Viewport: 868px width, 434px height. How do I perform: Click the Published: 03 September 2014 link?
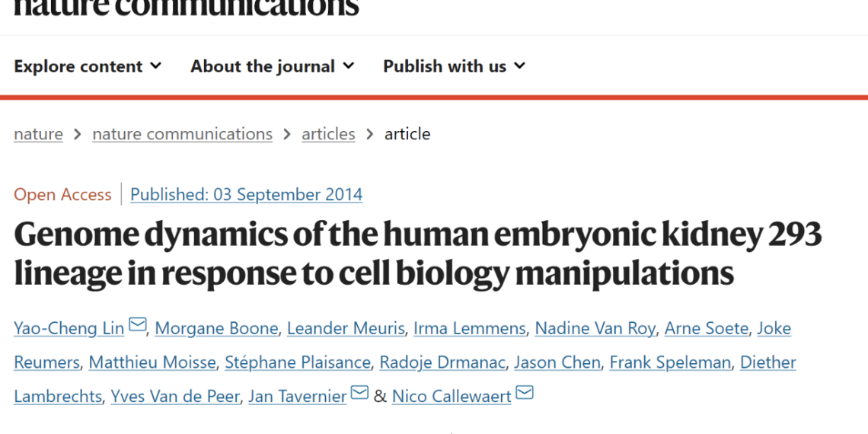pyautogui.click(x=247, y=194)
